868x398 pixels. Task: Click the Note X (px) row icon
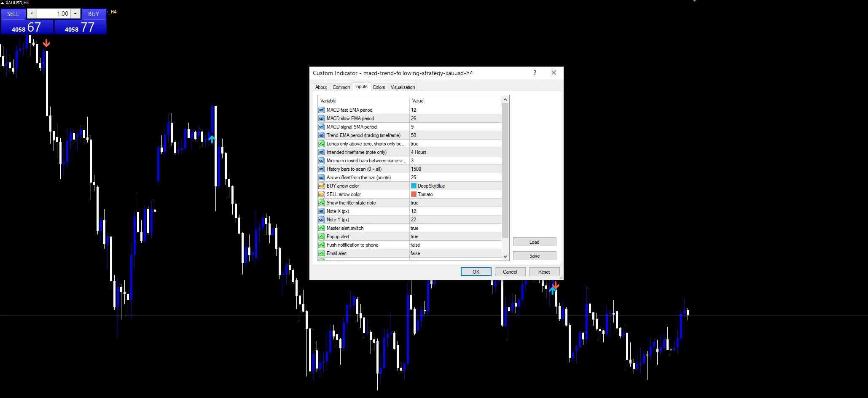322,211
